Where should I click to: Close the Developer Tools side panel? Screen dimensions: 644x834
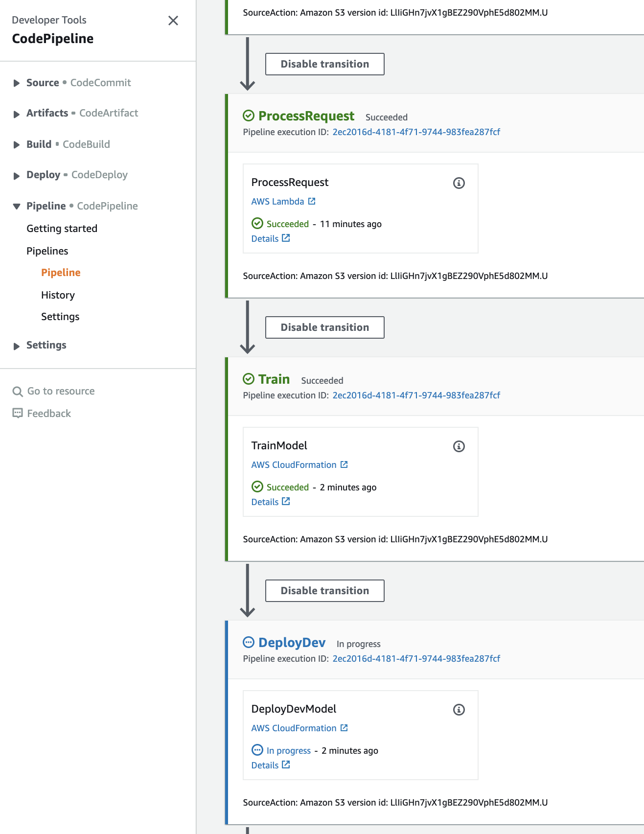click(173, 21)
